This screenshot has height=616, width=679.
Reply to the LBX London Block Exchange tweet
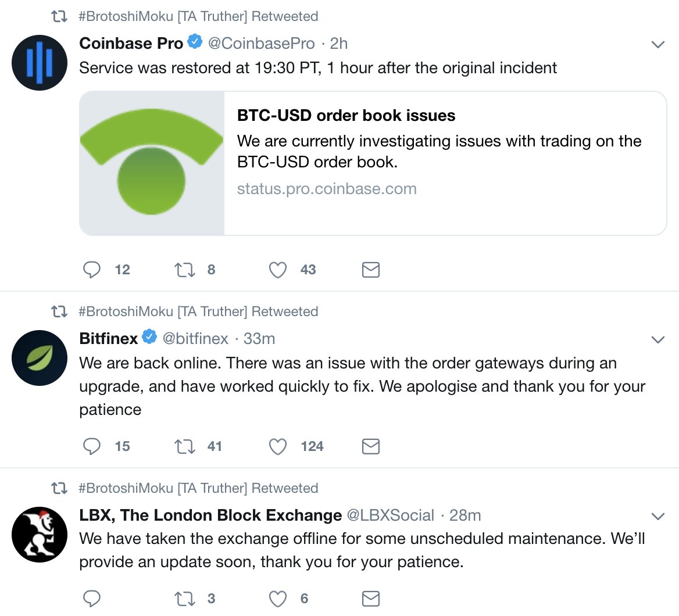pos(91,599)
